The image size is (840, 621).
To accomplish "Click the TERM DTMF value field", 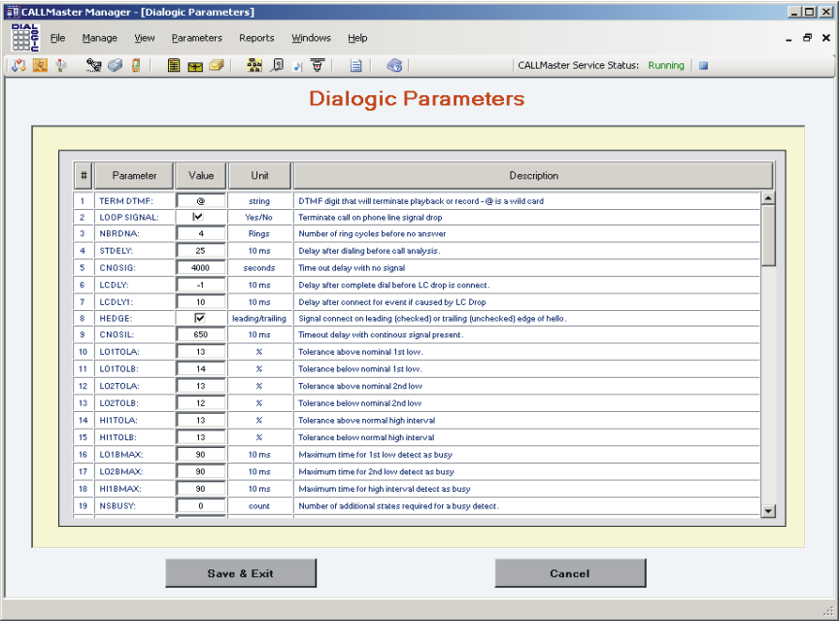I will 201,201.
